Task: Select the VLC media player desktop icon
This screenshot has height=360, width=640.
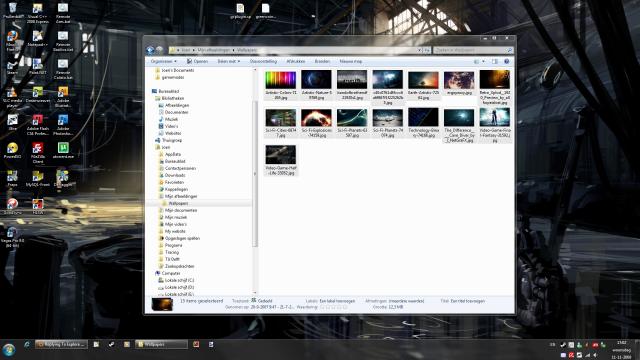Action: point(12,97)
